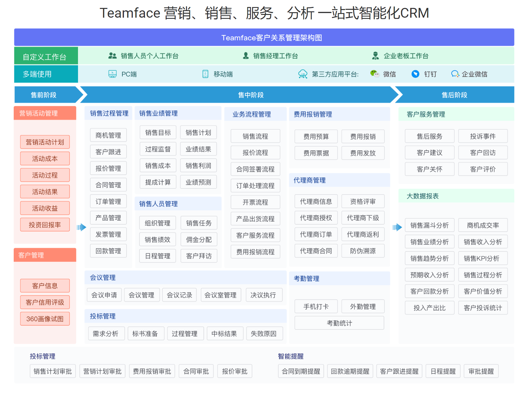
Task: Select 合同签署流程 box
Action: pos(255,169)
